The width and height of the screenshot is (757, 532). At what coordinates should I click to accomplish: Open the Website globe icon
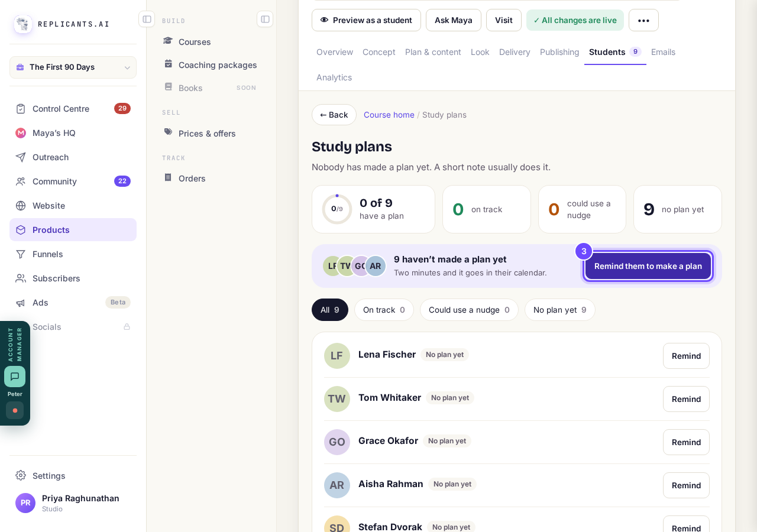tap(21, 206)
